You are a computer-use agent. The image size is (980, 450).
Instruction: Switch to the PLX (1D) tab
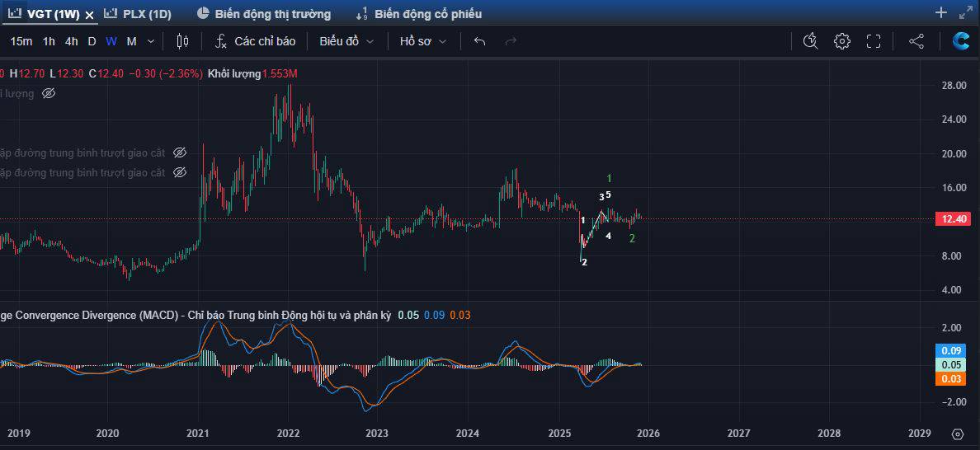(x=139, y=14)
